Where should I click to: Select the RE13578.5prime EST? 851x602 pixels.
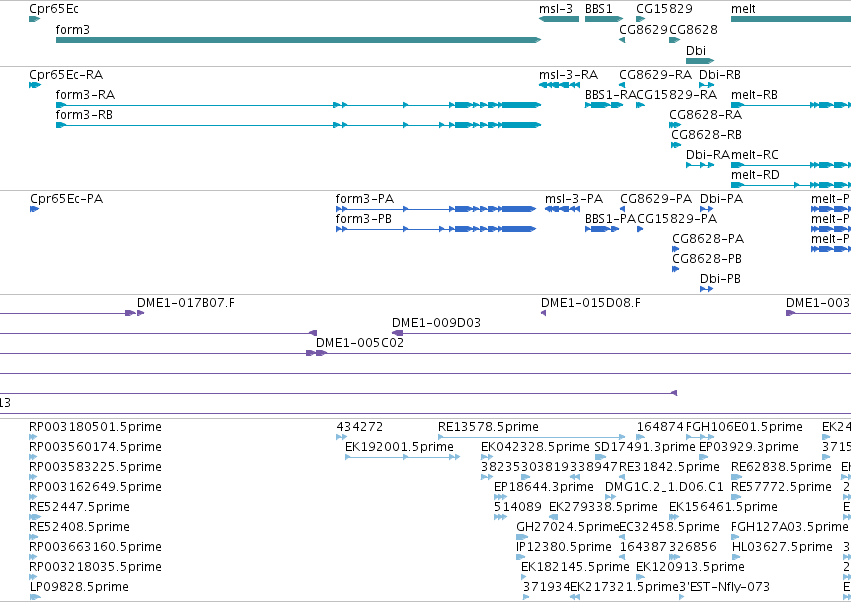pos(532,437)
